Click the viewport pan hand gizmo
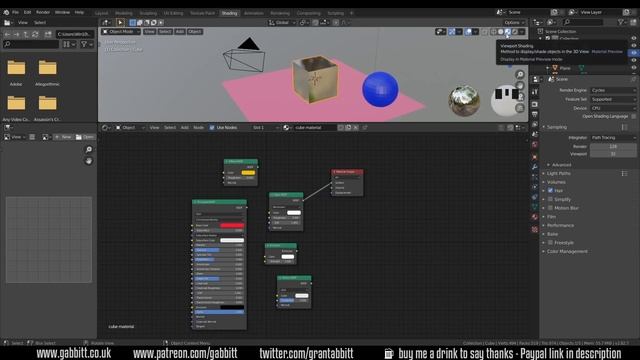640x360 pixels. point(520,86)
